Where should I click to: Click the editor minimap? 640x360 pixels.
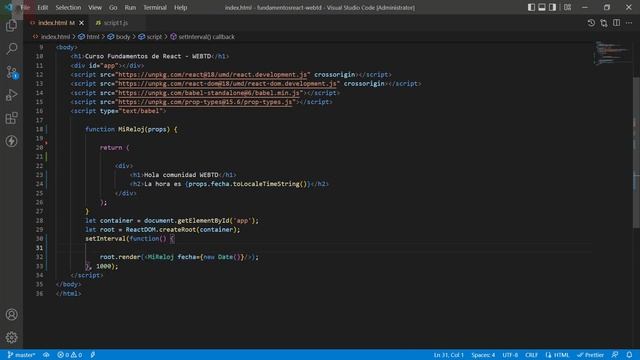click(610, 53)
